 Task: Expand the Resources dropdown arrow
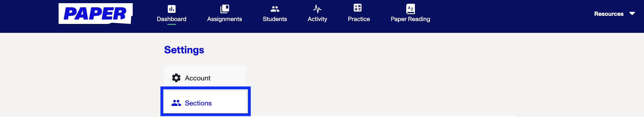[632, 14]
